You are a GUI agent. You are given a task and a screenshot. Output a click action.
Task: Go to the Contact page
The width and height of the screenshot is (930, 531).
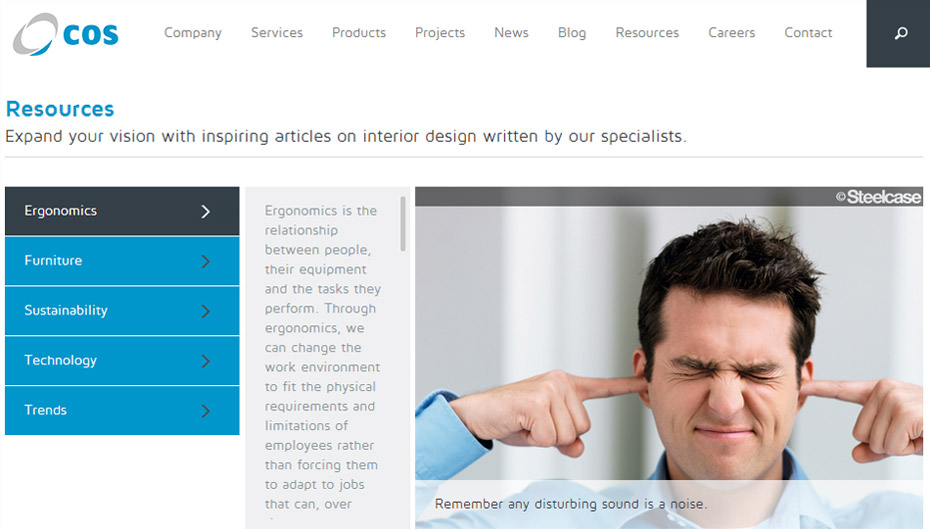(x=808, y=33)
